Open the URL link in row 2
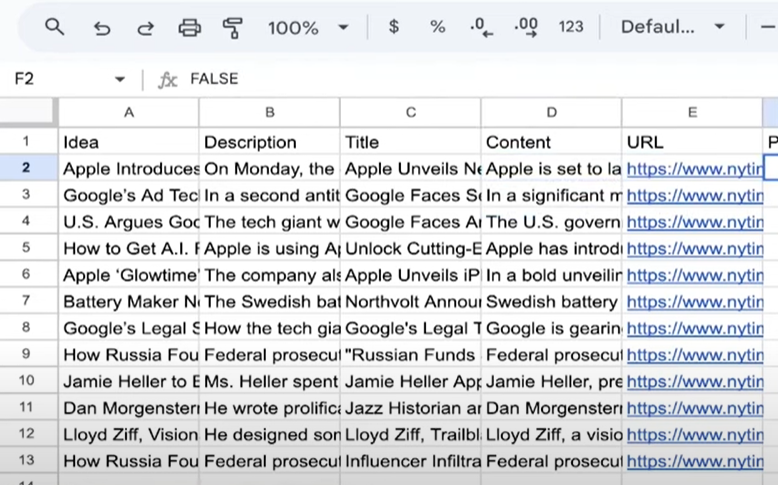 pos(694,168)
